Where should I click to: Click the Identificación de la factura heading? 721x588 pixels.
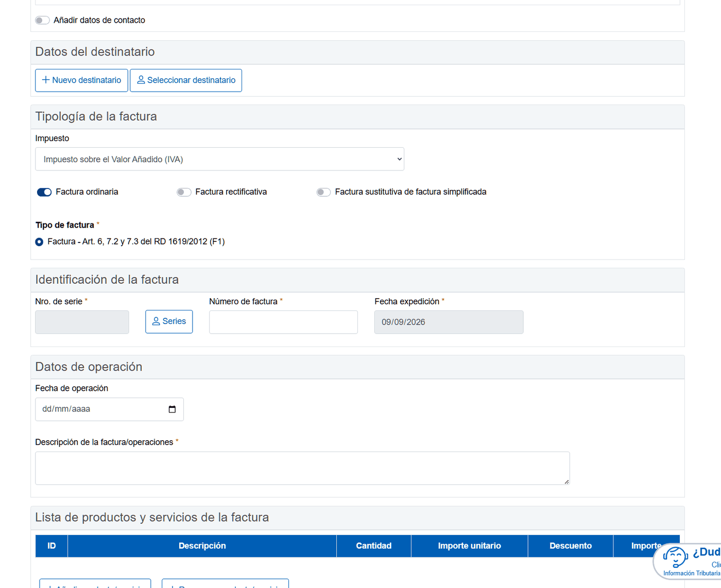[x=107, y=280]
